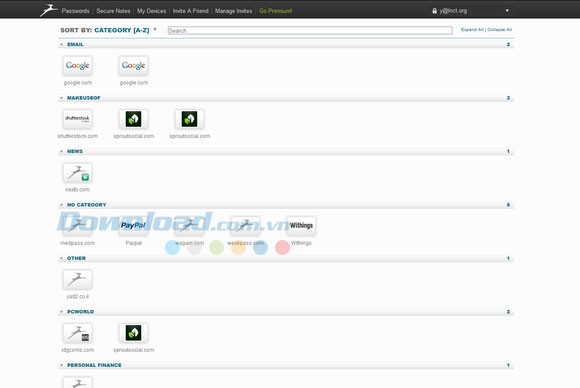Collapse the Email category
580x388 pixels.
click(x=61, y=44)
